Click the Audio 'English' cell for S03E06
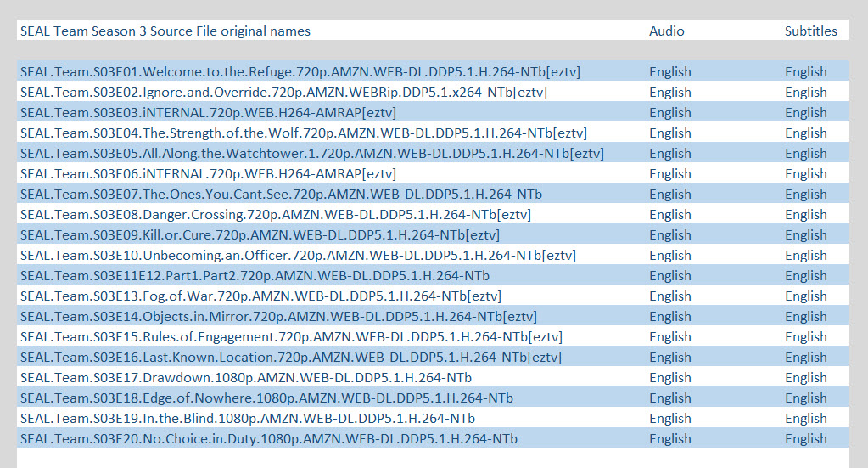Screen dimensions: 868x468 (669, 174)
